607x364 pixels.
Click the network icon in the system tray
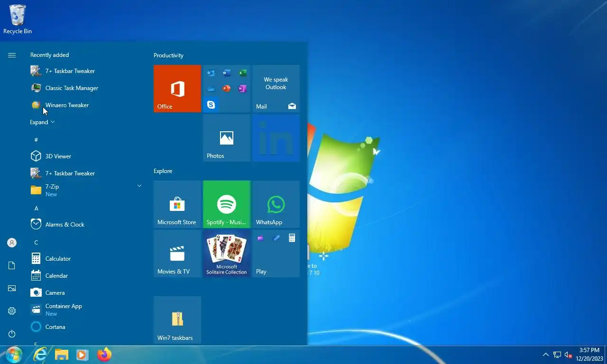tap(557, 355)
